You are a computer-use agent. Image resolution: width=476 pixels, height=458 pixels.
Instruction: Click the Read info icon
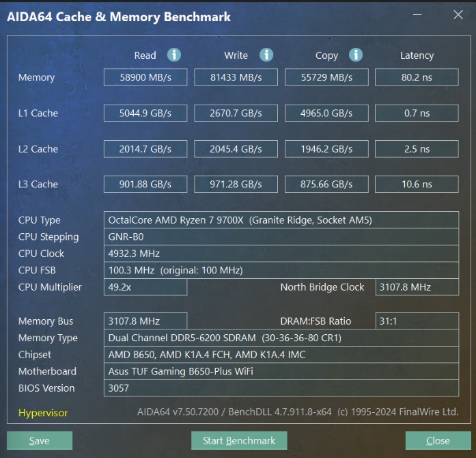point(174,55)
